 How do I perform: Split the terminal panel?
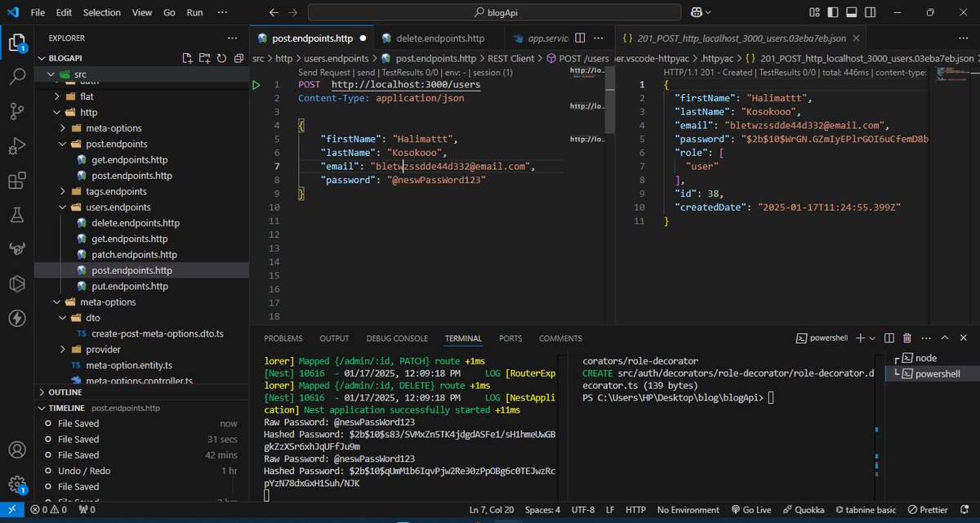(x=889, y=337)
